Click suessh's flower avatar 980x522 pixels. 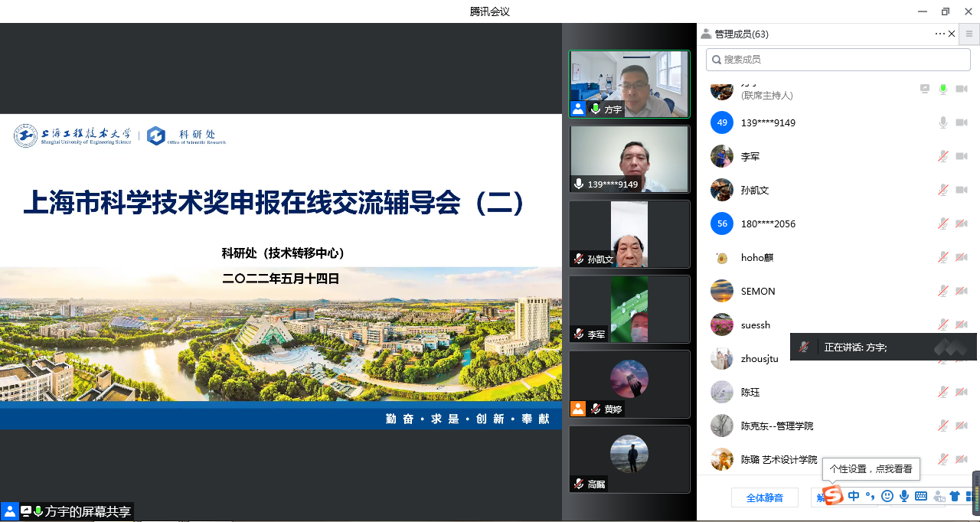(x=722, y=325)
